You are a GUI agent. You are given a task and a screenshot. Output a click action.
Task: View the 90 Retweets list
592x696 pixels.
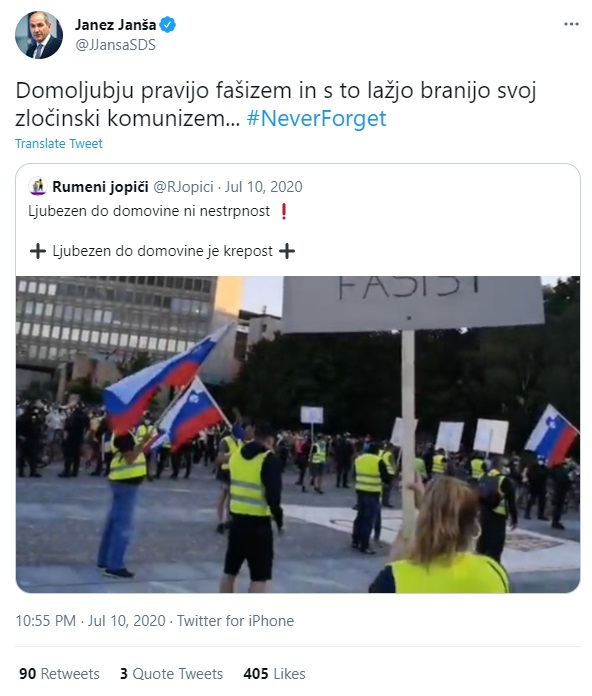pos(59,674)
